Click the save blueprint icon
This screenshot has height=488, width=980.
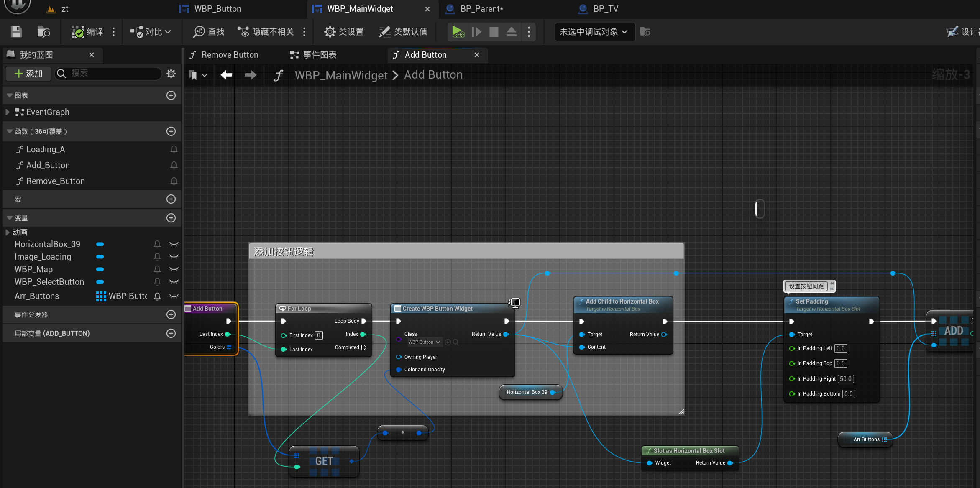16,32
